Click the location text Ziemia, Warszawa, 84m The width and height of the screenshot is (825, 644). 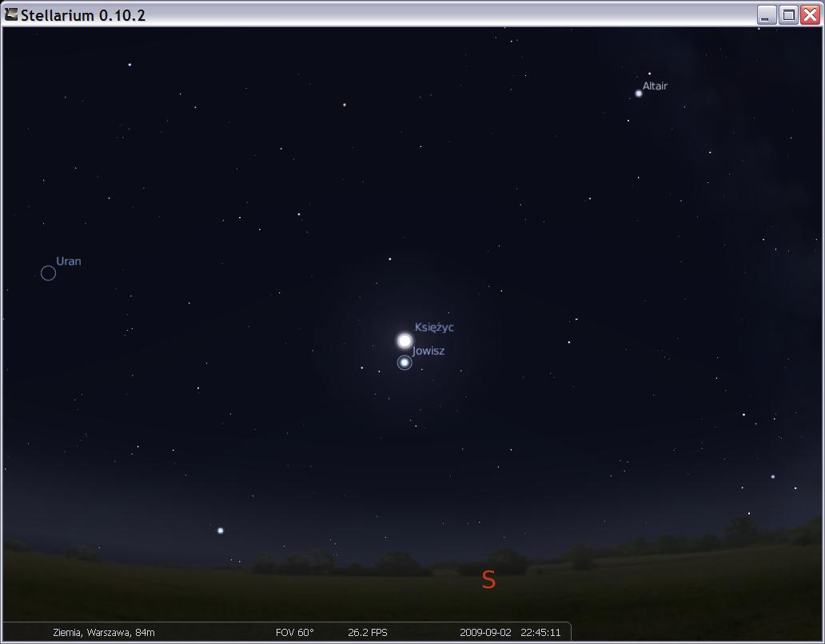tap(104, 633)
